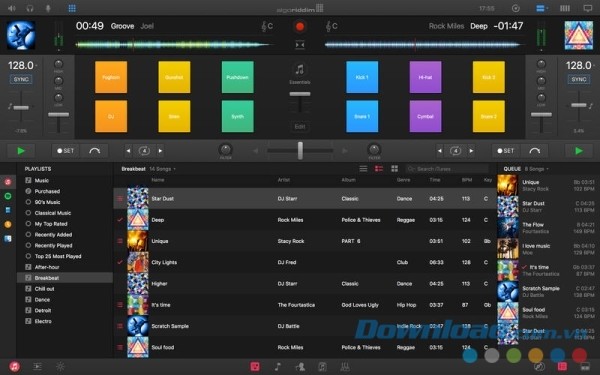This screenshot has height=375, width=600.
Task: Select the City Lights song row
Action: (x=305, y=262)
